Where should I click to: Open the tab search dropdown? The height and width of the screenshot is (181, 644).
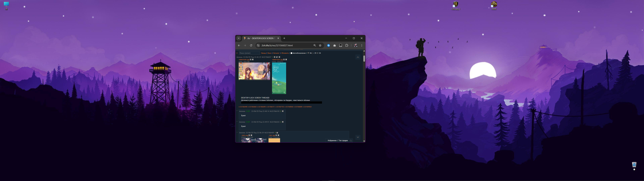click(238, 38)
